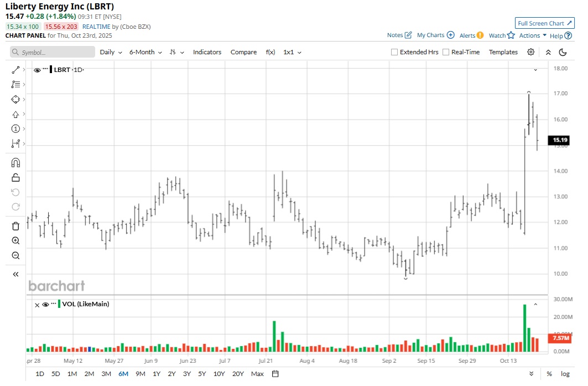
Task: Zoom in with the magnifier plus
Action: 15,241
